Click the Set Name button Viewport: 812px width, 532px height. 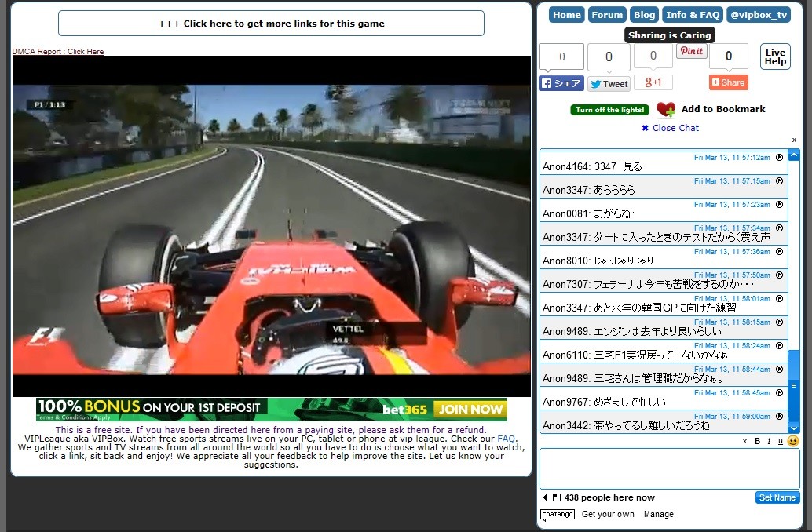pos(777,497)
